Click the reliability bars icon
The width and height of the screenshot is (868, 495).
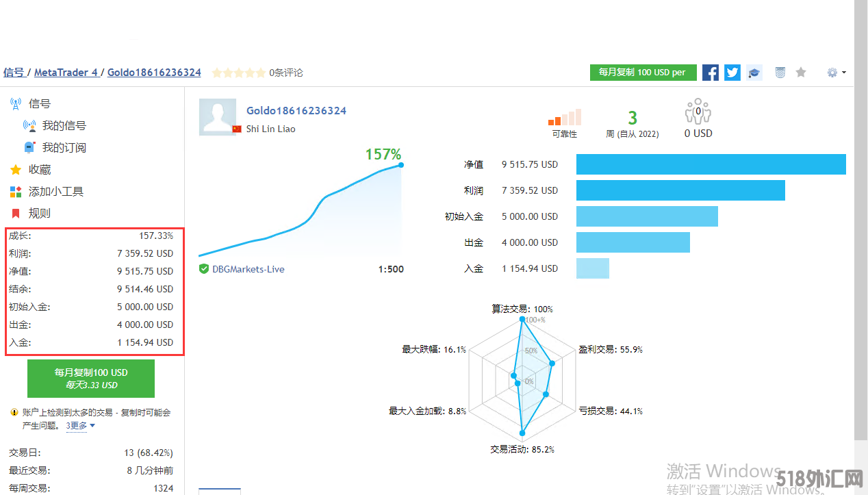(564, 117)
